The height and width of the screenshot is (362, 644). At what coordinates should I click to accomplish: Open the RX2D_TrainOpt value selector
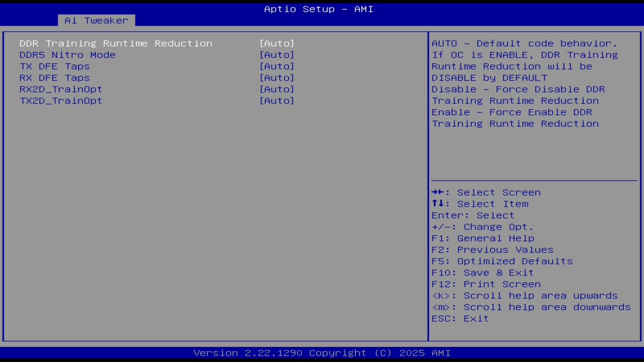click(277, 89)
